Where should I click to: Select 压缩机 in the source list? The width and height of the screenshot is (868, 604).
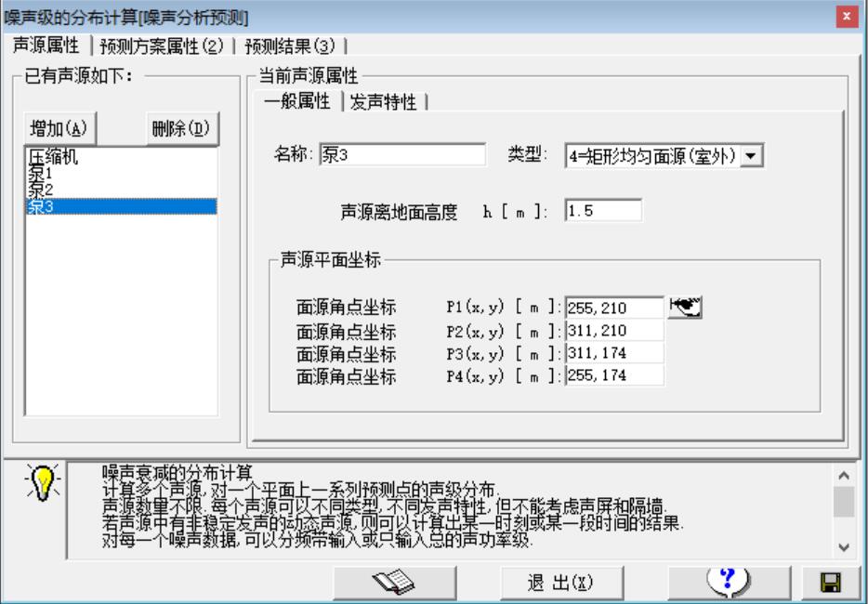(121, 157)
